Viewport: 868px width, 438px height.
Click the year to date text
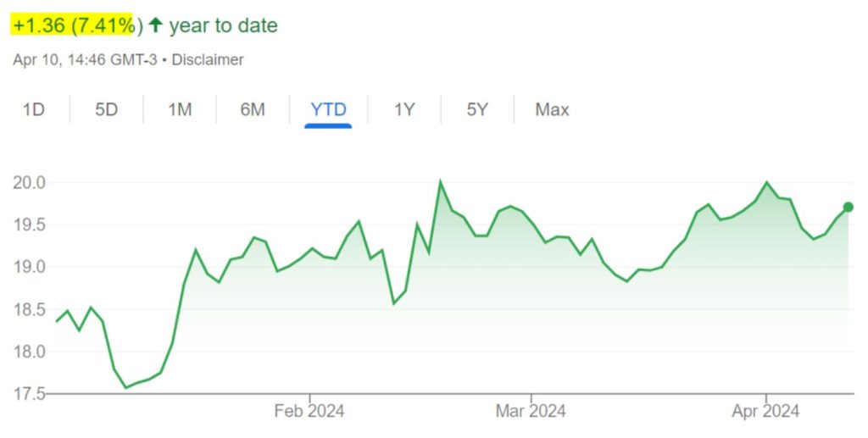223,25
